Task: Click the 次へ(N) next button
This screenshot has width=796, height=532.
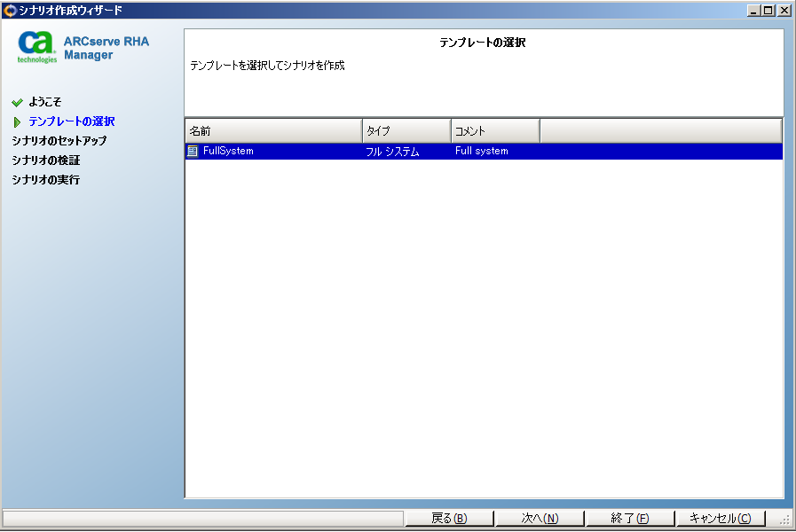Action: [x=540, y=519]
